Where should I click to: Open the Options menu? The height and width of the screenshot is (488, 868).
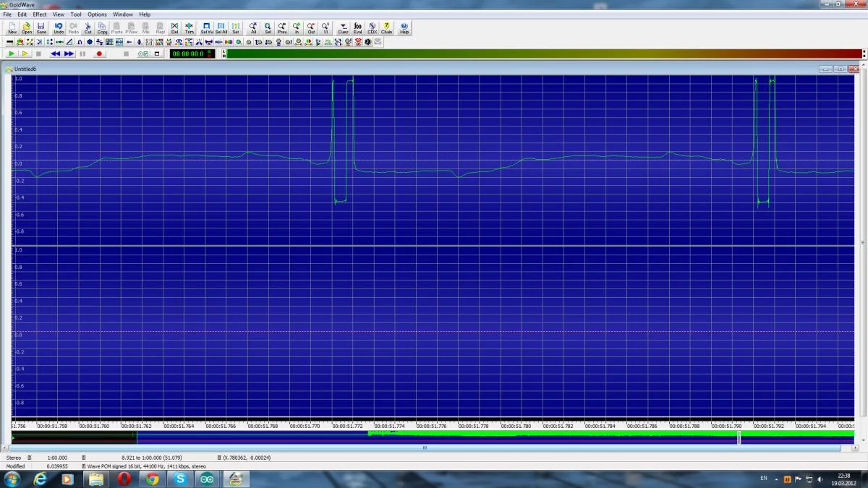coord(97,14)
